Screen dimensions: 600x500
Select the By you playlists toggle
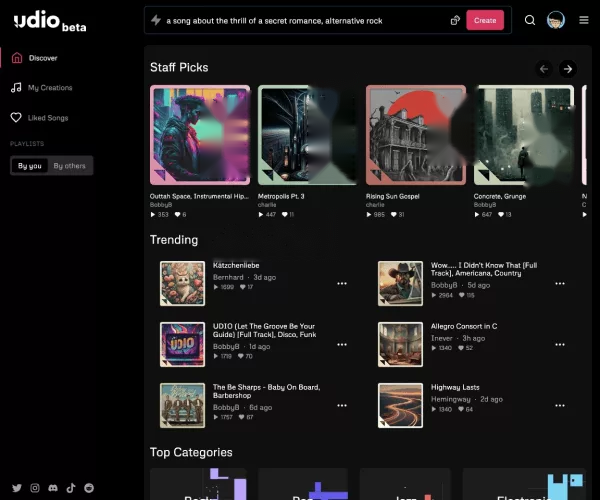click(x=29, y=166)
